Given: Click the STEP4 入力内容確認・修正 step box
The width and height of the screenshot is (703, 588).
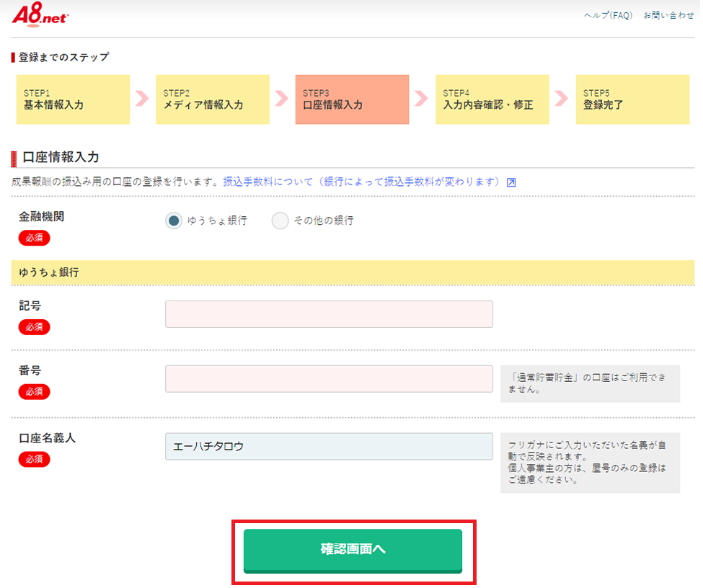Looking at the screenshot, I should point(492,99).
